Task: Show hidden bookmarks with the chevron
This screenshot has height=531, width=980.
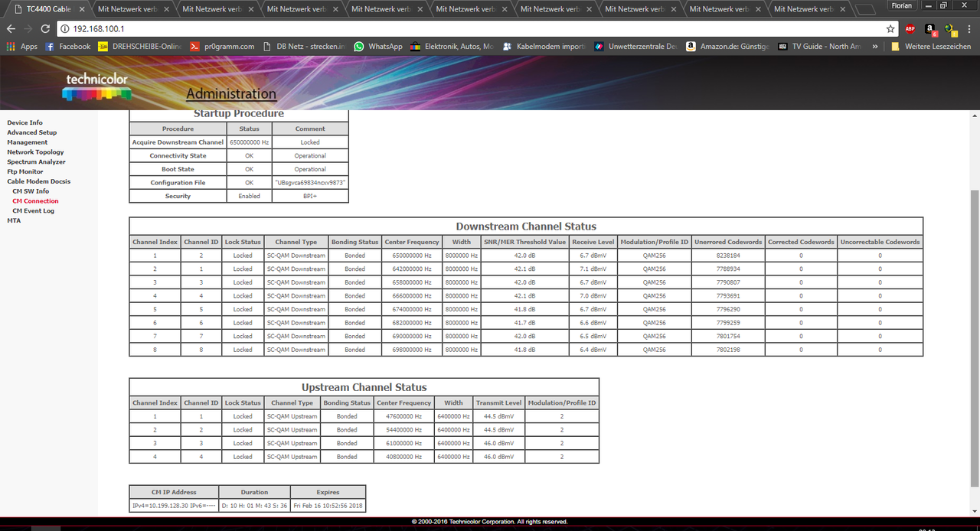Action: pos(875,47)
